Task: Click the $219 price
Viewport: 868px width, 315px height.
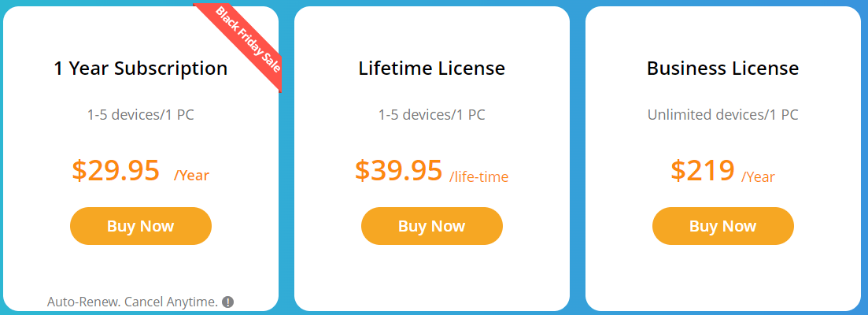Action: pos(703,171)
